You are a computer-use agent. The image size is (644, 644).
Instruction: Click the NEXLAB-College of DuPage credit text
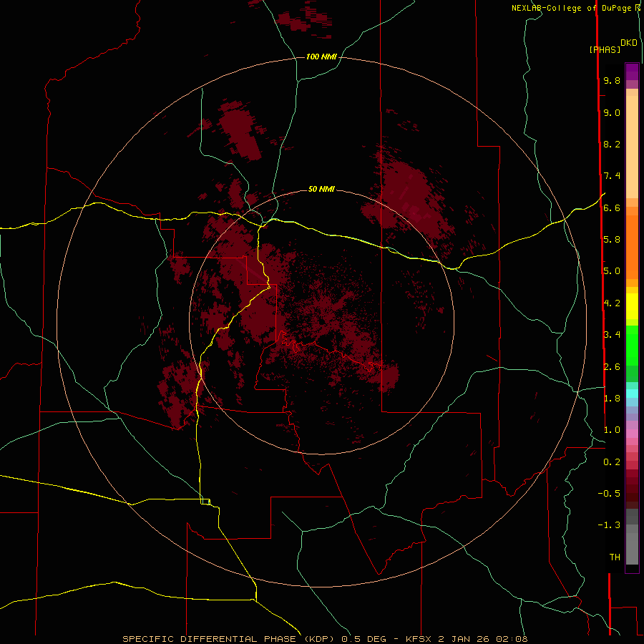coord(571,8)
